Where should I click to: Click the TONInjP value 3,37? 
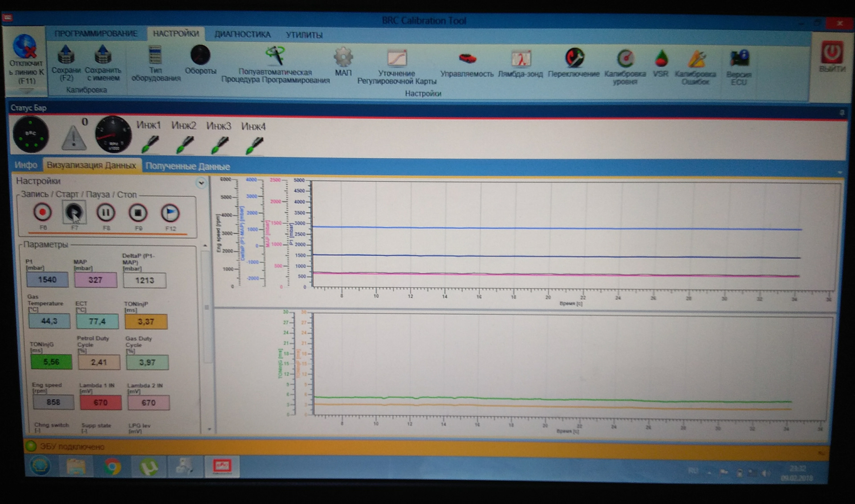click(146, 321)
